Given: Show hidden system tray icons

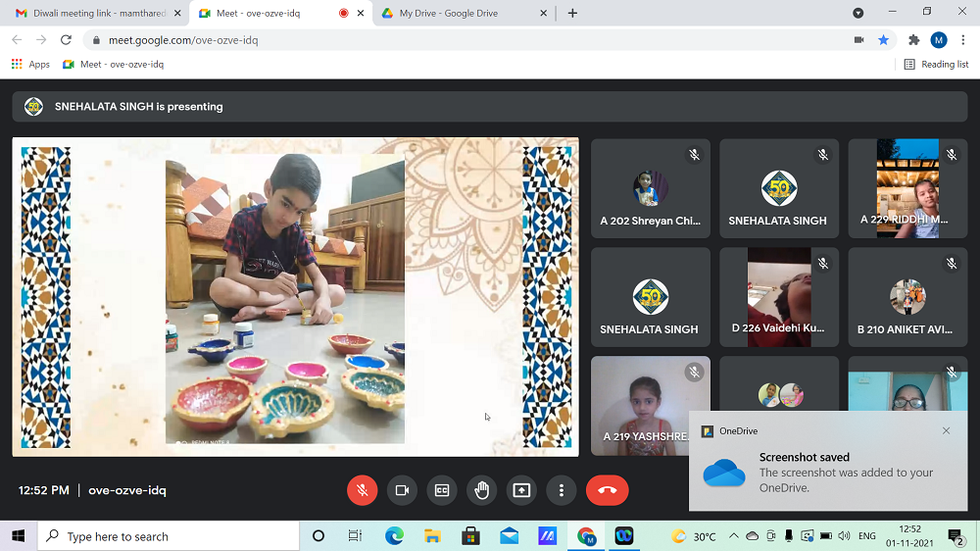Looking at the screenshot, I should tap(733, 536).
